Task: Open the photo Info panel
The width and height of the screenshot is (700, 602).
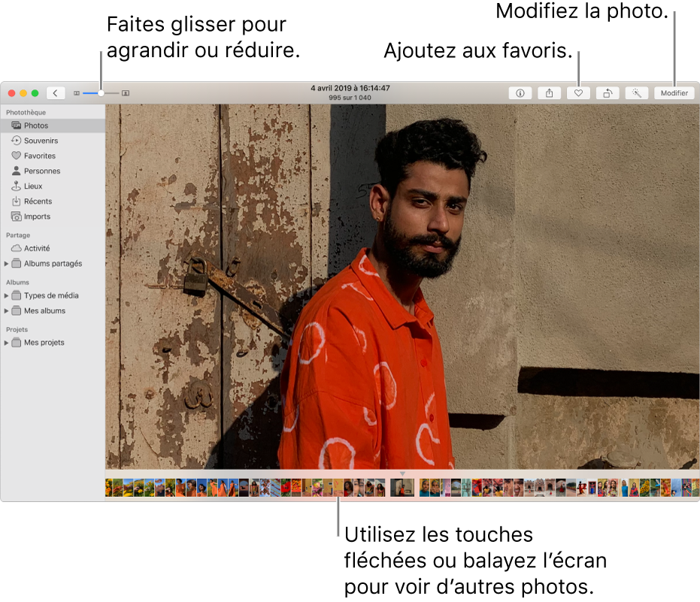Action: (520, 92)
